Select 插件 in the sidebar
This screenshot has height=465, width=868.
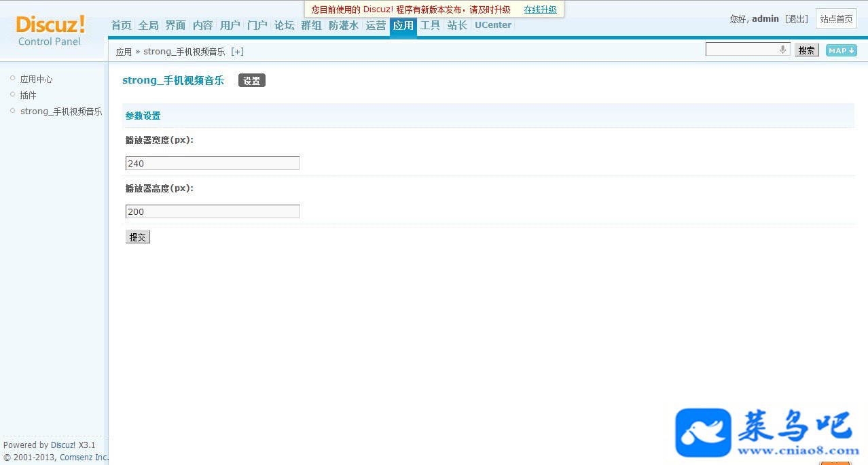click(28, 95)
